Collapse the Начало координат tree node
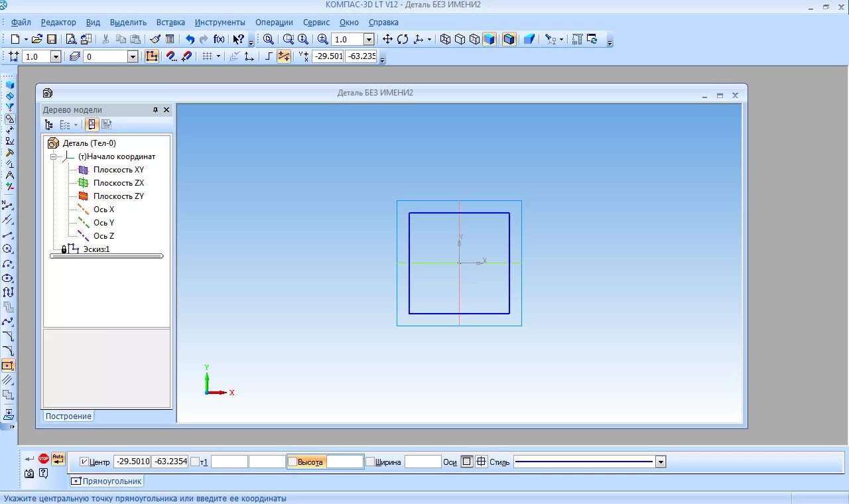This screenshot has height=504, width=849. (53, 157)
